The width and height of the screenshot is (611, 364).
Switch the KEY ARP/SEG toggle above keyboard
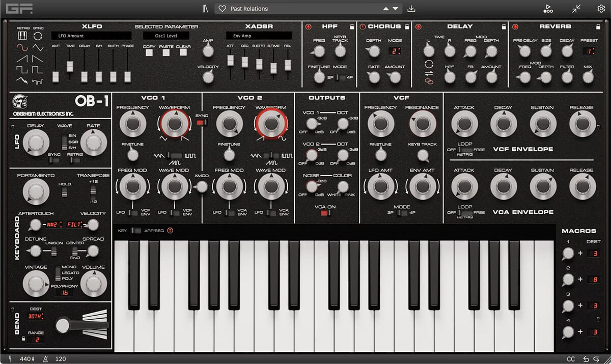point(135,231)
